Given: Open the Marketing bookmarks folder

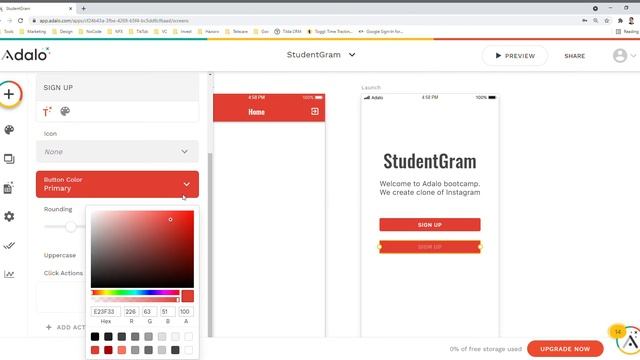Looking at the screenshot, I should 33,31.
